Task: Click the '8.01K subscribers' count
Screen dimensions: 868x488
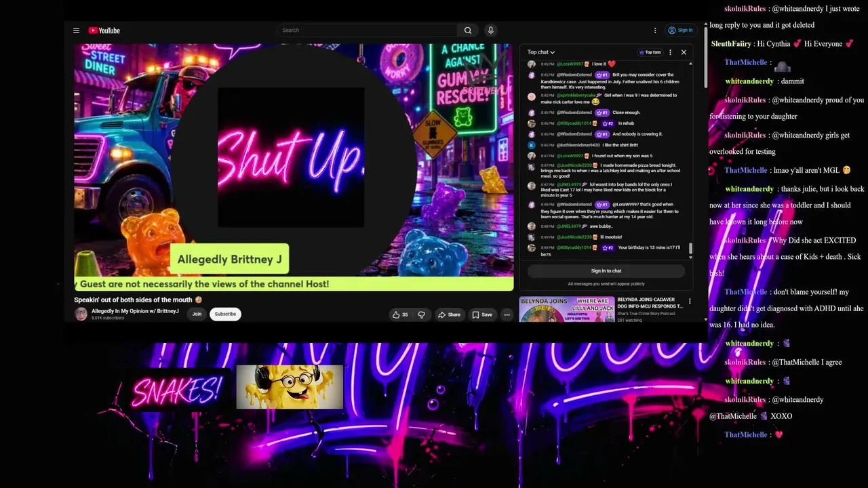Action: click(108, 318)
